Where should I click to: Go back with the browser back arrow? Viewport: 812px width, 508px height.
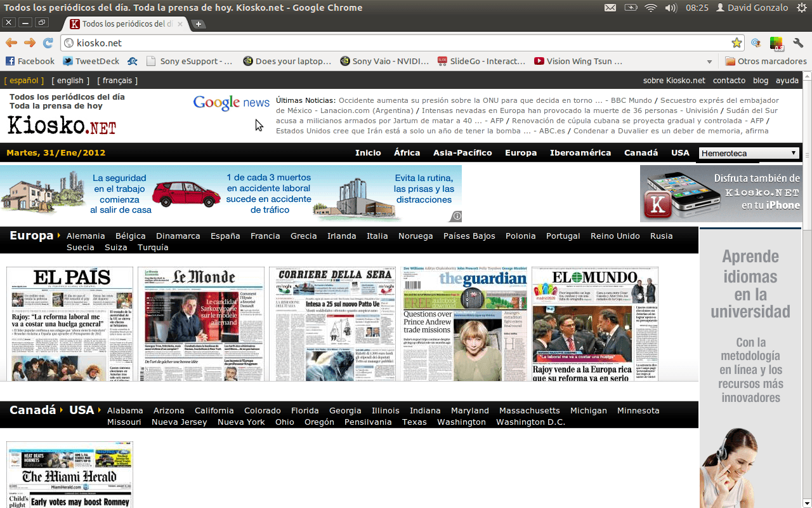pos(11,43)
